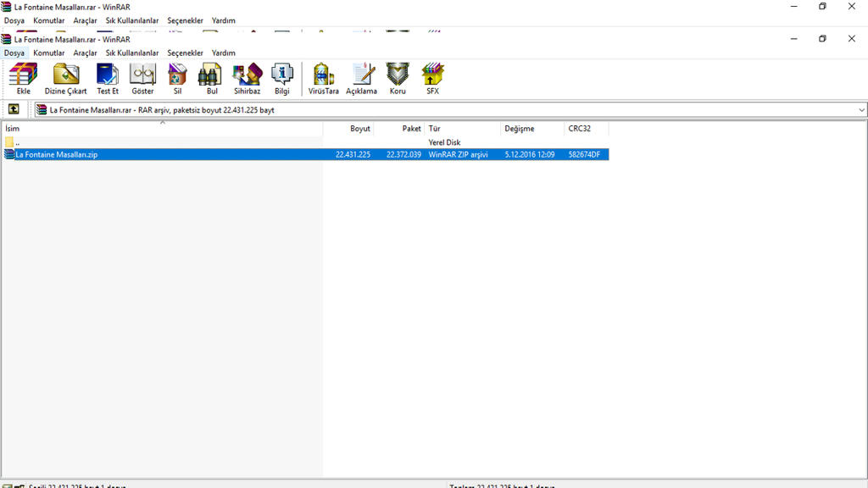
Task: Open Yardım menu in back window
Action: (x=224, y=20)
